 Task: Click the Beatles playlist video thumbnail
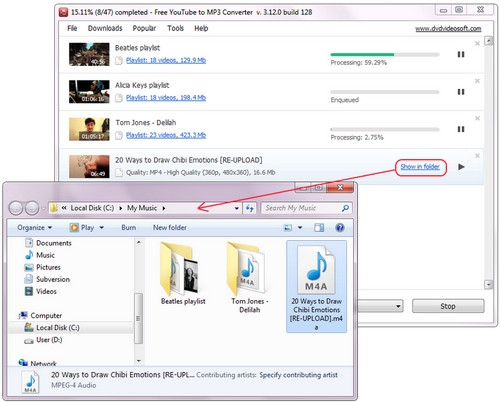[x=89, y=54]
